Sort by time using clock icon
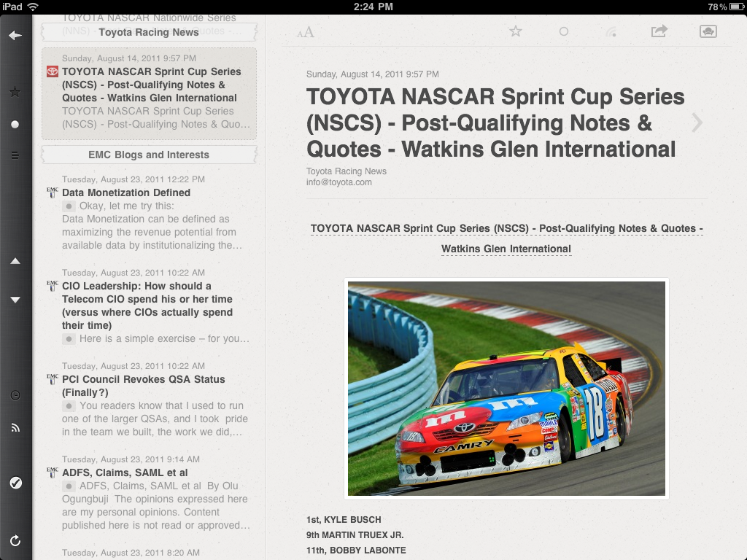 [x=15, y=395]
